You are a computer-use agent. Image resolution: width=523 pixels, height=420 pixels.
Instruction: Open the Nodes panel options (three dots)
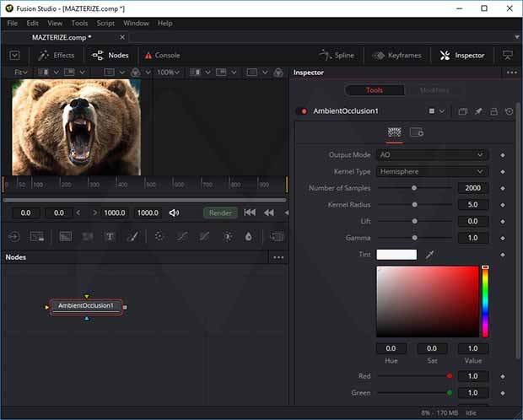click(278, 257)
